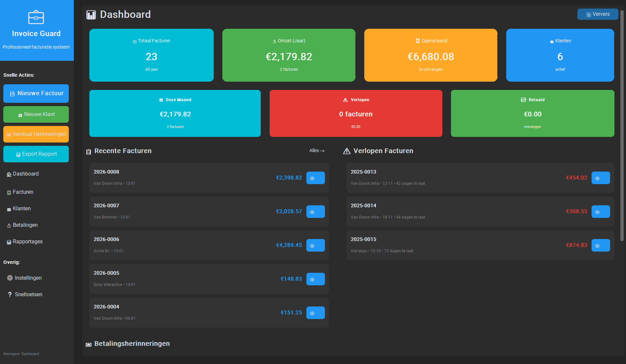
Task: View invoice 2026-0004 with eye button
Action: 315,313
